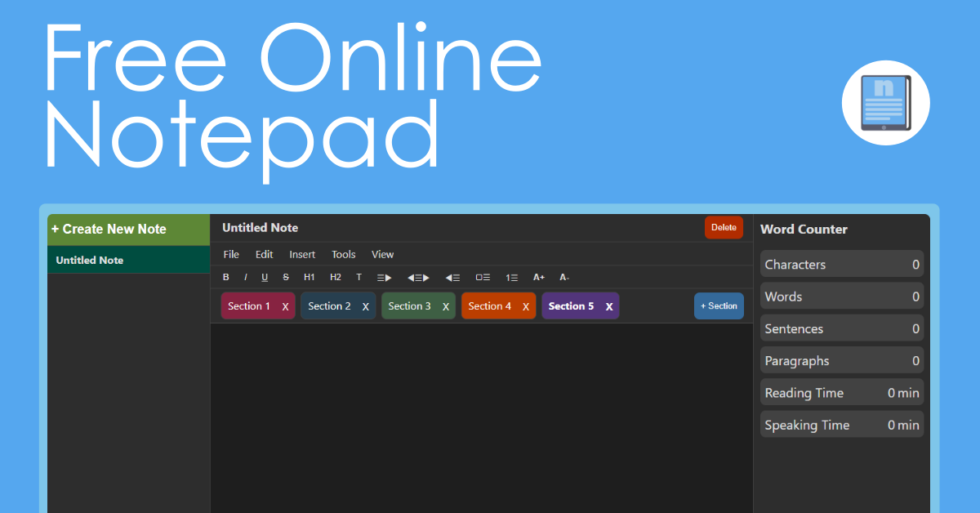Apply underline formatting
Viewport: 980px width, 513px height.
click(x=264, y=277)
